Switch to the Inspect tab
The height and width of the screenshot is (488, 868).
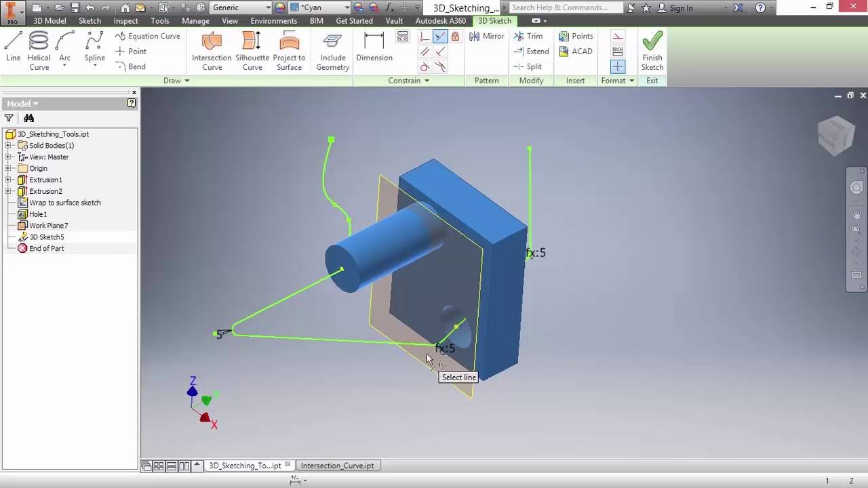[x=125, y=21]
